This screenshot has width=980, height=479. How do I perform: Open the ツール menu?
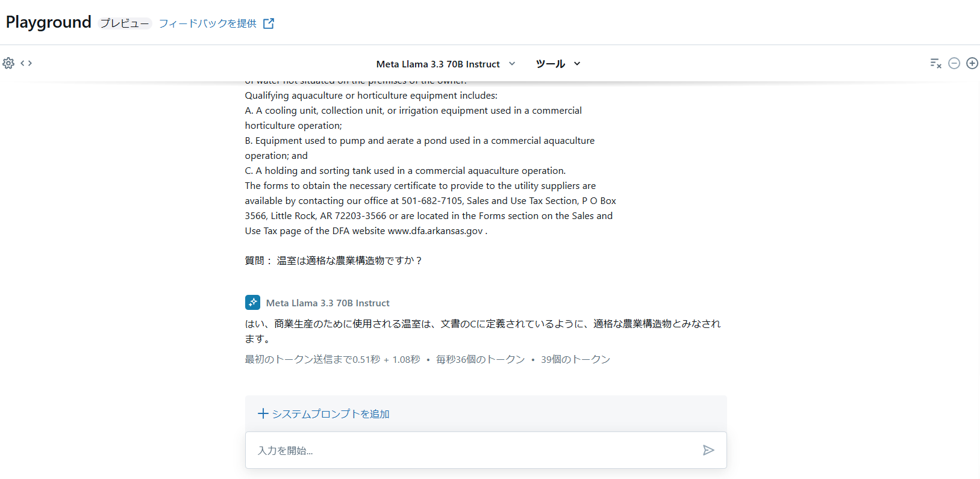(551, 64)
